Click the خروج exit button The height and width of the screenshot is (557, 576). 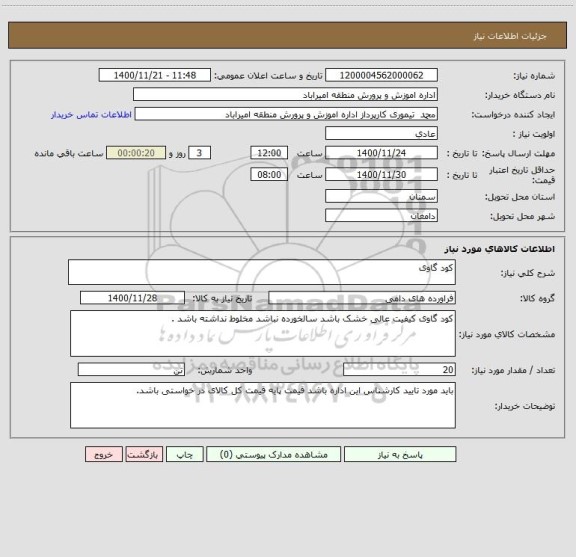(x=104, y=454)
